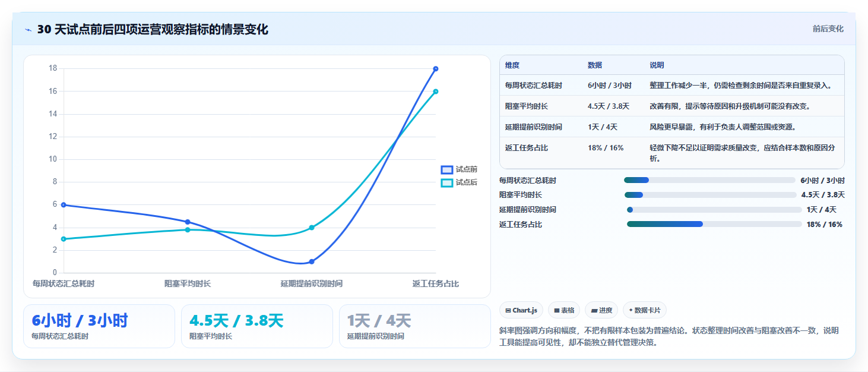Select the 表格 tag chip
868x372 pixels.
coord(564,310)
